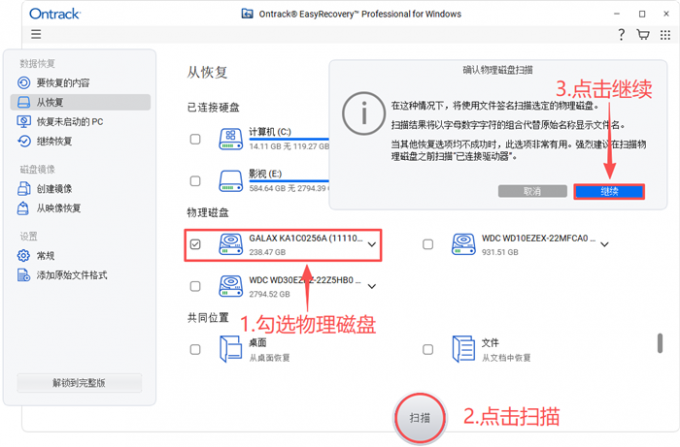Click the 计算机 (C:) capacity bar
The height and width of the screenshot is (447, 680).
(289, 139)
